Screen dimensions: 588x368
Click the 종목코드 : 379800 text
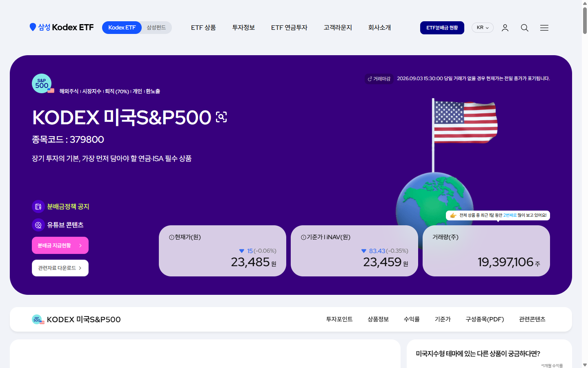(68, 139)
